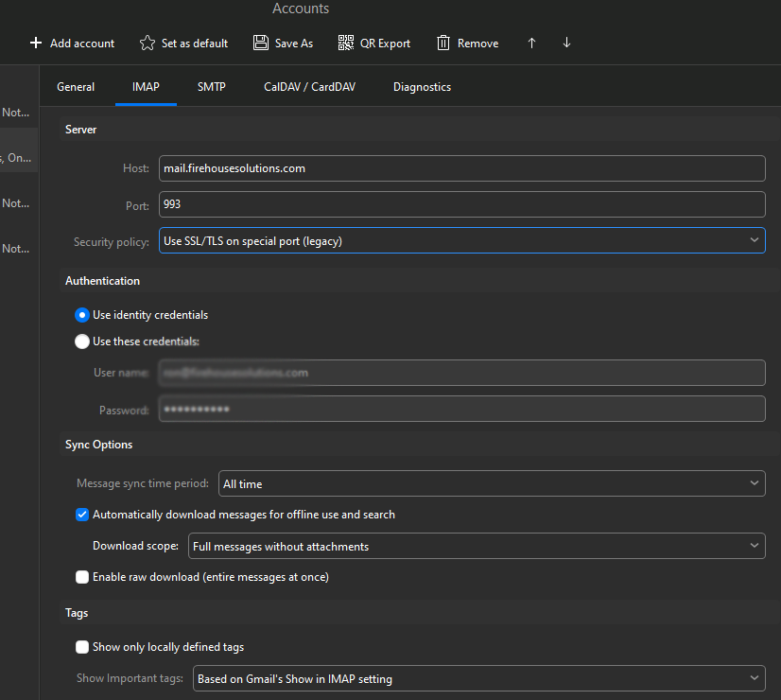Viewport: 781px width, 700px height.
Task: Click the Remove trash can icon
Action: tap(443, 44)
